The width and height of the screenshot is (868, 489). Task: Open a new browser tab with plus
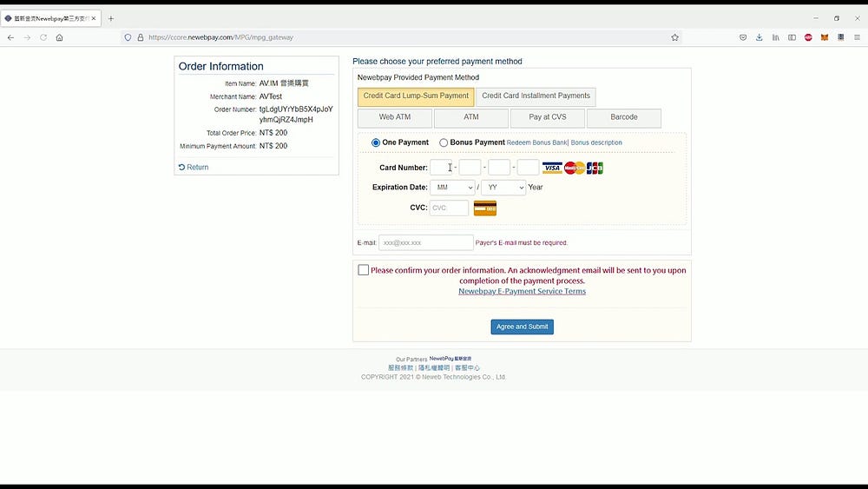[111, 18]
